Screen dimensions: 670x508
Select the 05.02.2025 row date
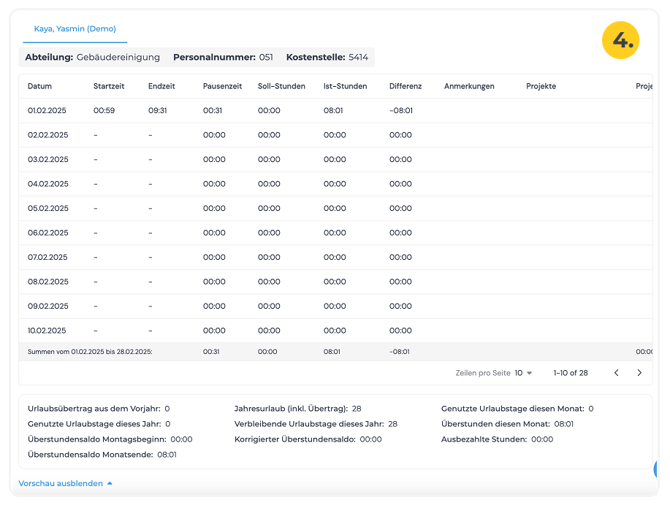coord(48,208)
